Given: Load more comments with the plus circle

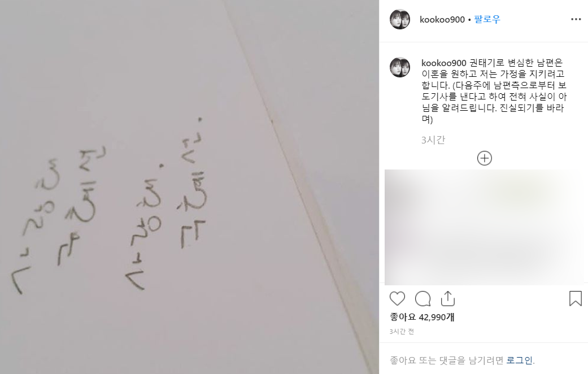Looking at the screenshot, I should (485, 158).
